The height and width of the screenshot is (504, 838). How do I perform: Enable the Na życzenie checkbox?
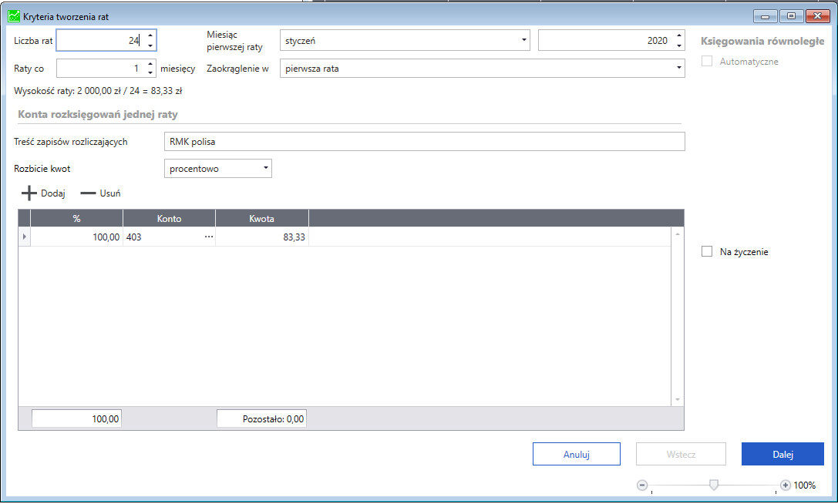[706, 251]
